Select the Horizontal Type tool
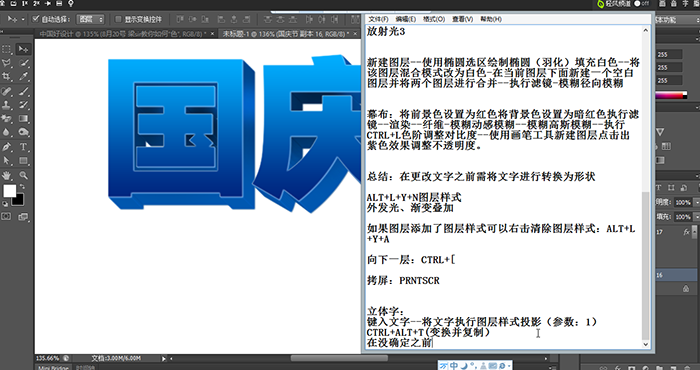 tap(23, 147)
